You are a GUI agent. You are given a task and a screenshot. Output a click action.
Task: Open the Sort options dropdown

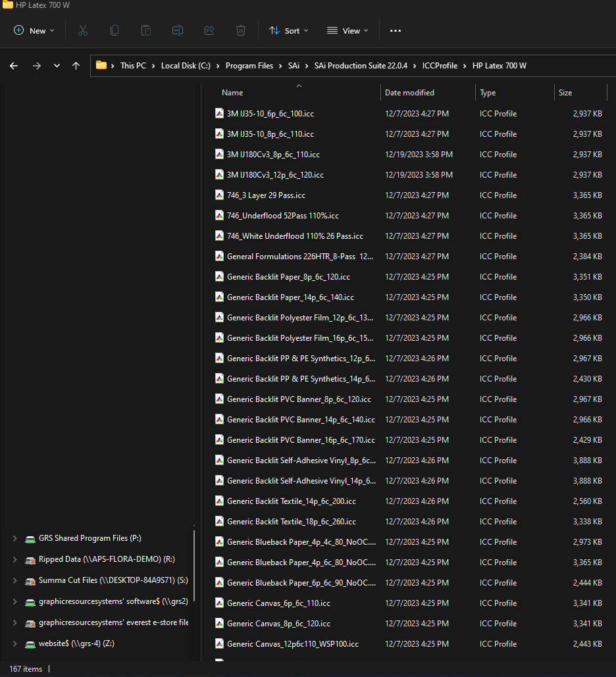point(288,31)
